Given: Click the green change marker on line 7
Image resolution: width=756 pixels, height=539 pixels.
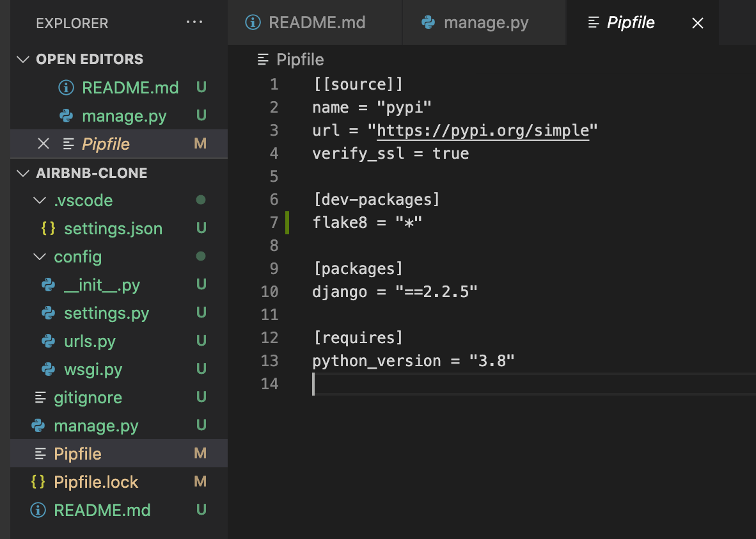Looking at the screenshot, I should (287, 223).
